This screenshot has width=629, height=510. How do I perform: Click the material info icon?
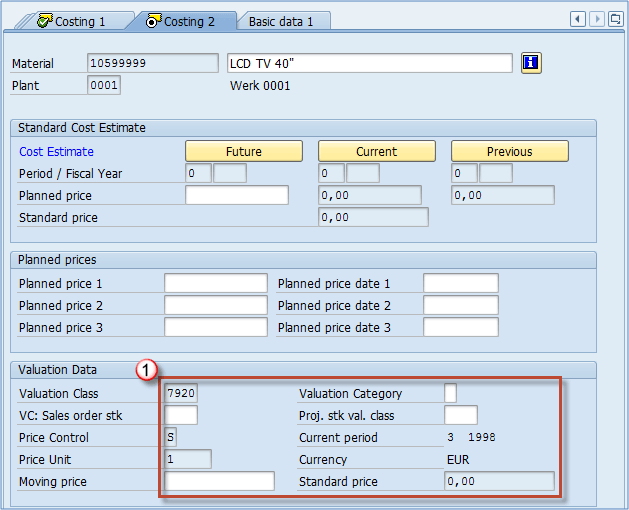click(x=531, y=63)
